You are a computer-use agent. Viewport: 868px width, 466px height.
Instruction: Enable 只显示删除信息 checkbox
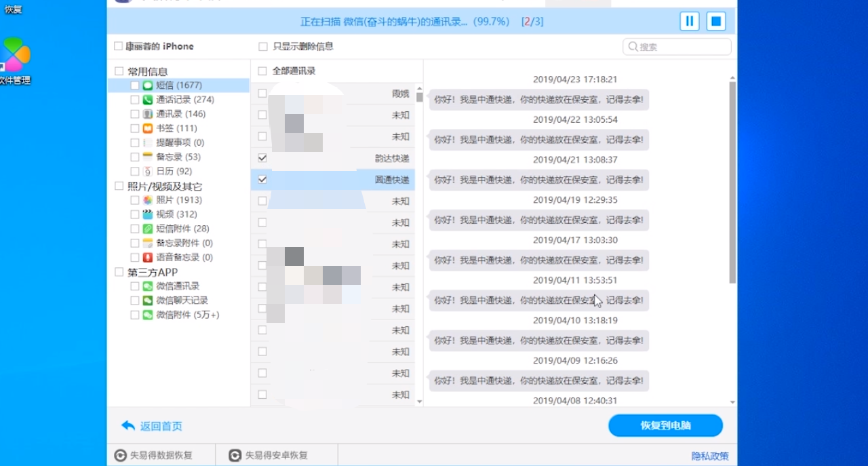click(x=263, y=47)
